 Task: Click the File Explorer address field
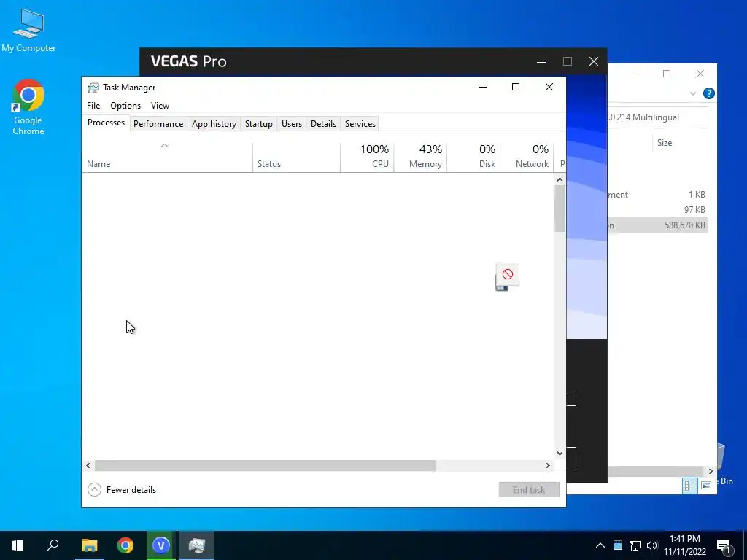pyautogui.click(x=657, y=117)
